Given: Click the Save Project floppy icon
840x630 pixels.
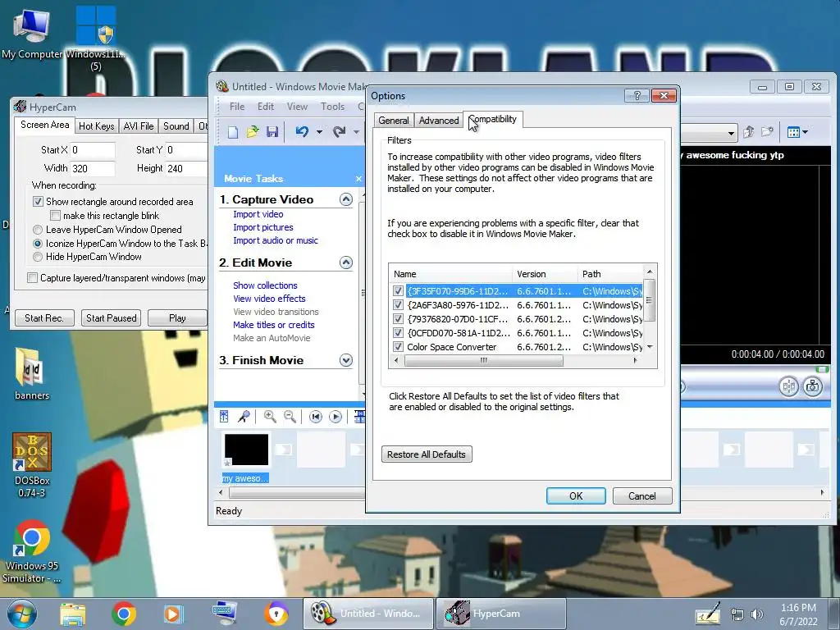Looking at the screenshot, I should click(272, 132).
